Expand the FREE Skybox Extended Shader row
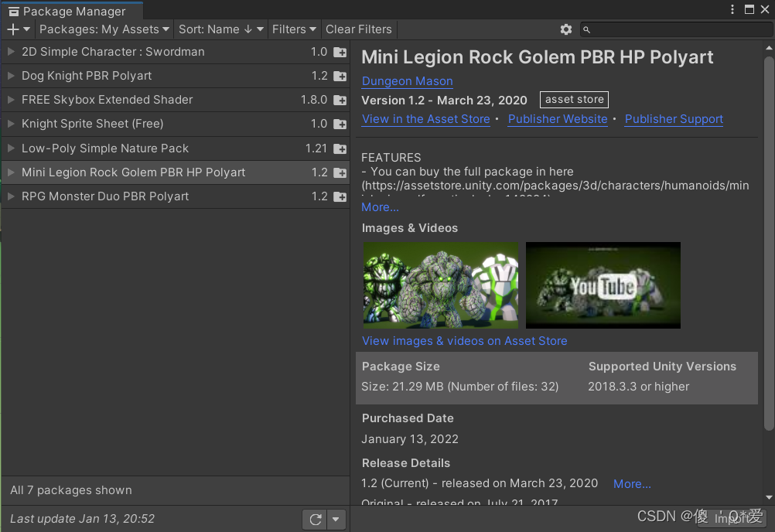 (x=11, y=99)
